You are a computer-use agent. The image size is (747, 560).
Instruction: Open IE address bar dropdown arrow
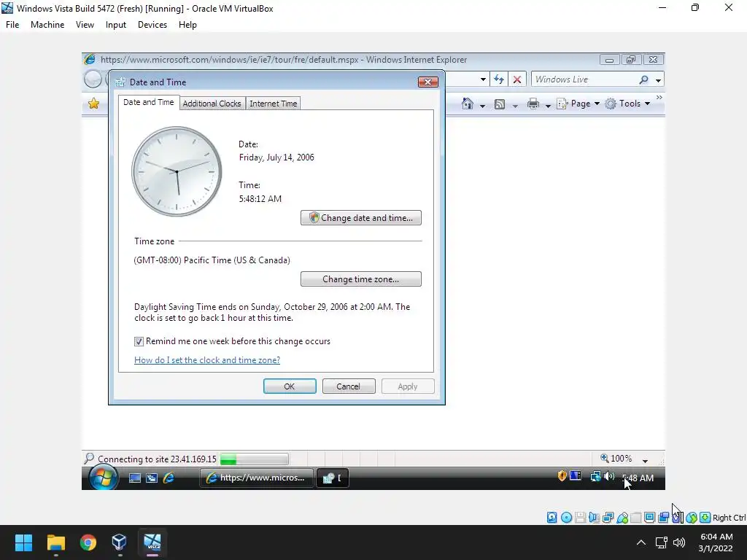483,79
